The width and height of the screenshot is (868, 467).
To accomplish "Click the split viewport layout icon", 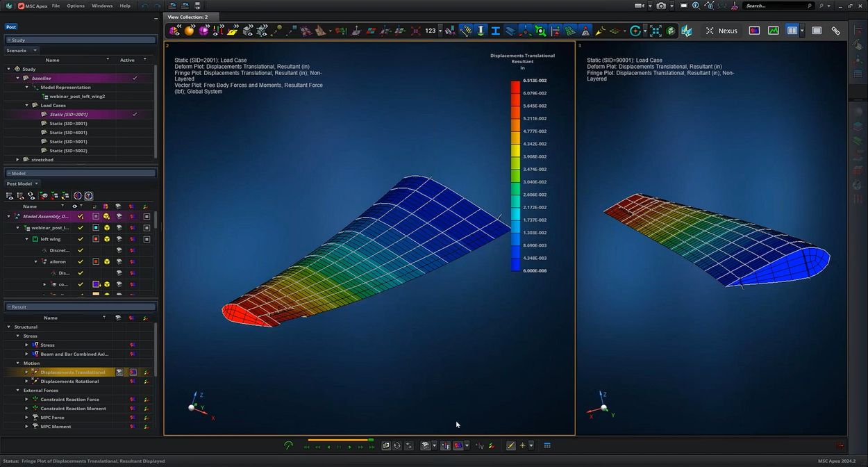I will point(792,31).
